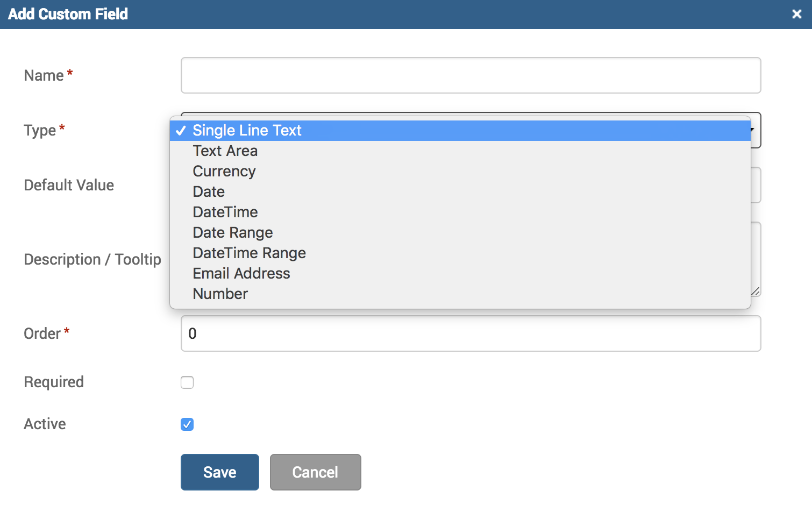Click the Default Value field edge

[x=756, y=185]
